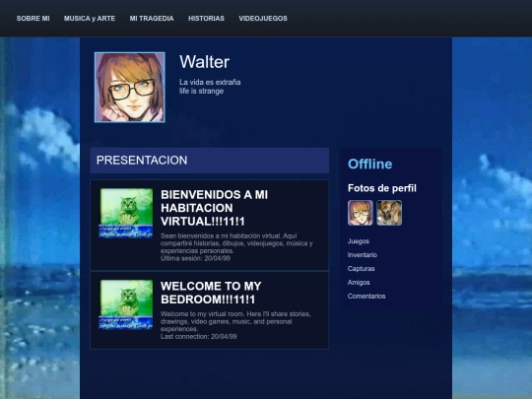Open the cat thumbnail beside WELCOME post

(126, 304)
